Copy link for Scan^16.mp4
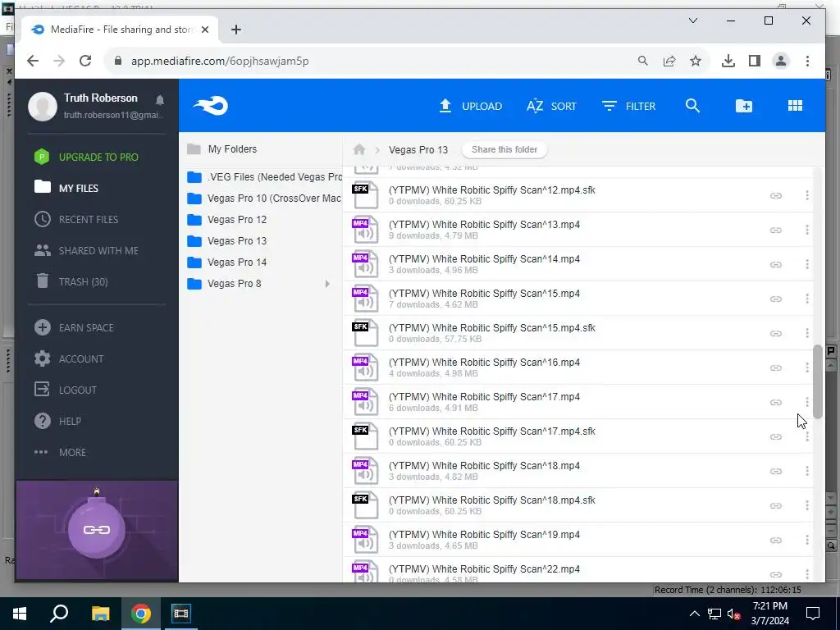840x630 pixels. pos(775,368)
